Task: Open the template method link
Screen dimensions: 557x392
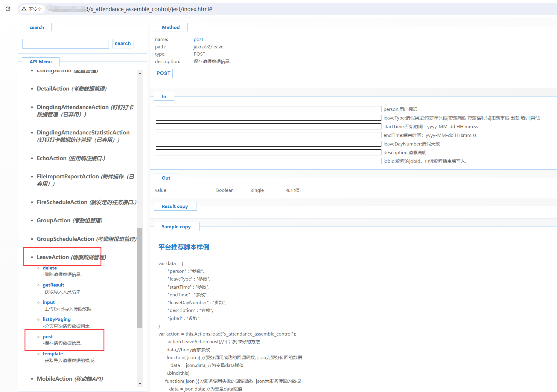Action: [x=53, y=354]
